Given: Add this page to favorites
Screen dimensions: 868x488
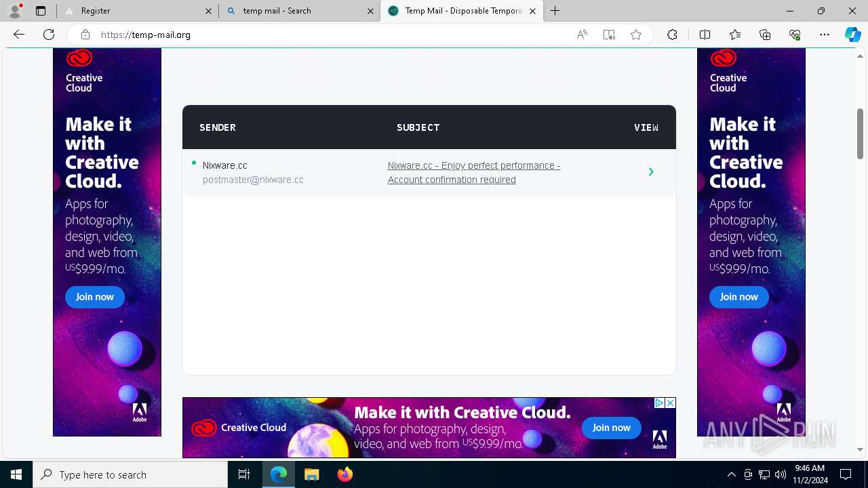Looking at the screenshot, I should point(636,35).
